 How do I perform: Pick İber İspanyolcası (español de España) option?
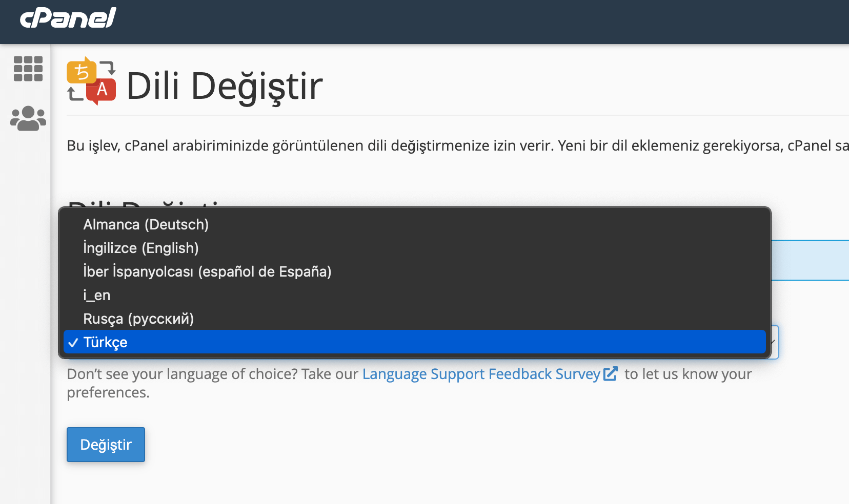tap(207, 271)
